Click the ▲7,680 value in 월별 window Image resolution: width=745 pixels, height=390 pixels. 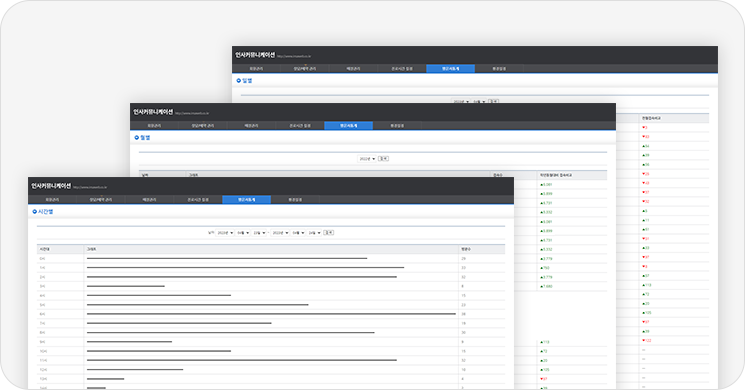click(546, 286)
